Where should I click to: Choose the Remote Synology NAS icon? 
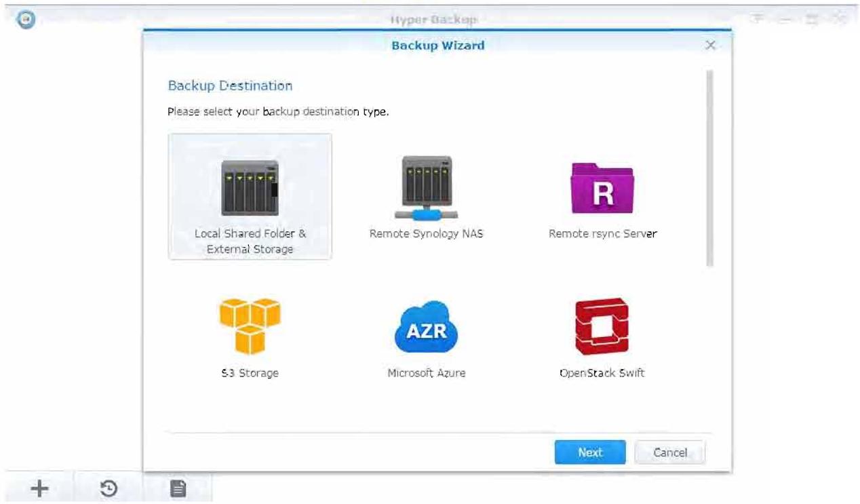pos(426,188)
